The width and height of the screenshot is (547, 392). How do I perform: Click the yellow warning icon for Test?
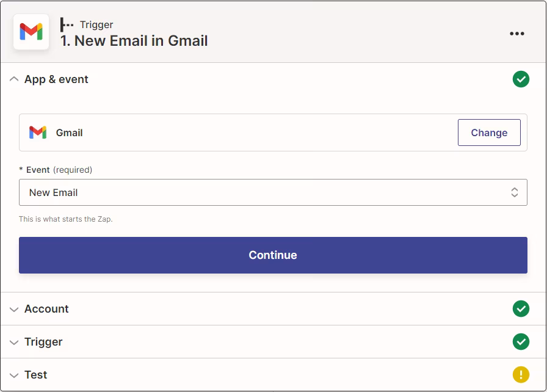pyautogui.click(x=521, y=374)
